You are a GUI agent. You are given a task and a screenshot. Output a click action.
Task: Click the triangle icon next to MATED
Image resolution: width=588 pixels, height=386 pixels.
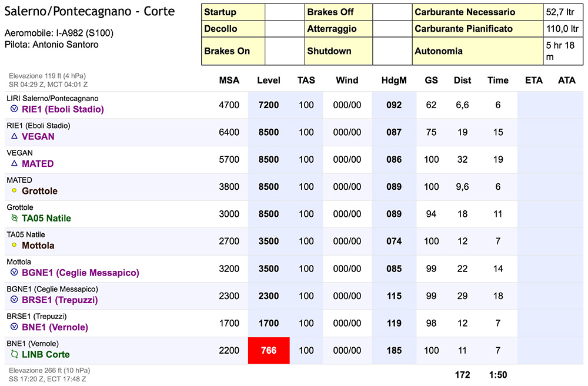14,163
